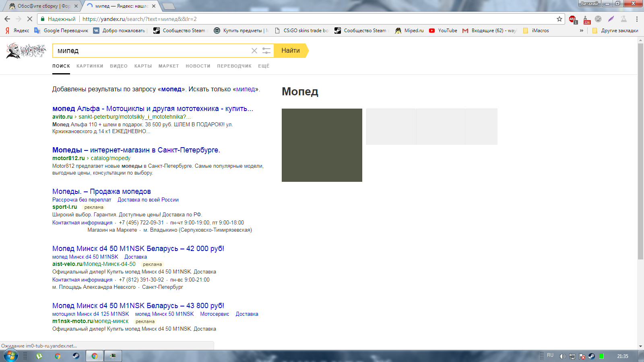This screenshot has width=644, height=362.
Task: Click the Найти search button
Action: point(291,51)
